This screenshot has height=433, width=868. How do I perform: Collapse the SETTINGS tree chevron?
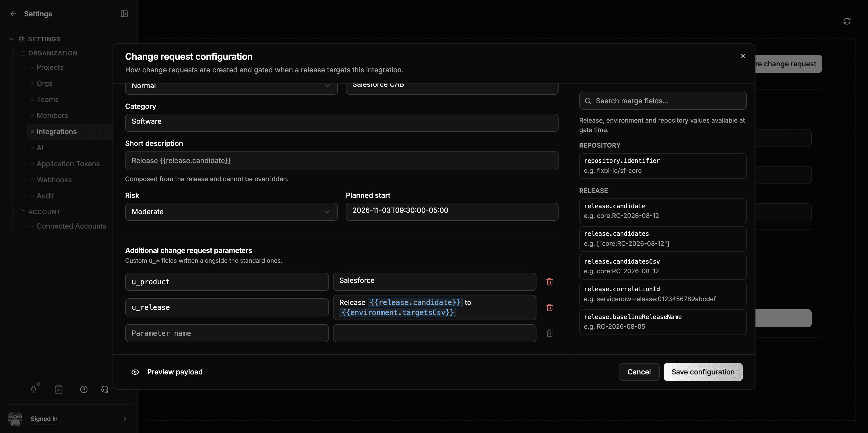tap(11, 39)
